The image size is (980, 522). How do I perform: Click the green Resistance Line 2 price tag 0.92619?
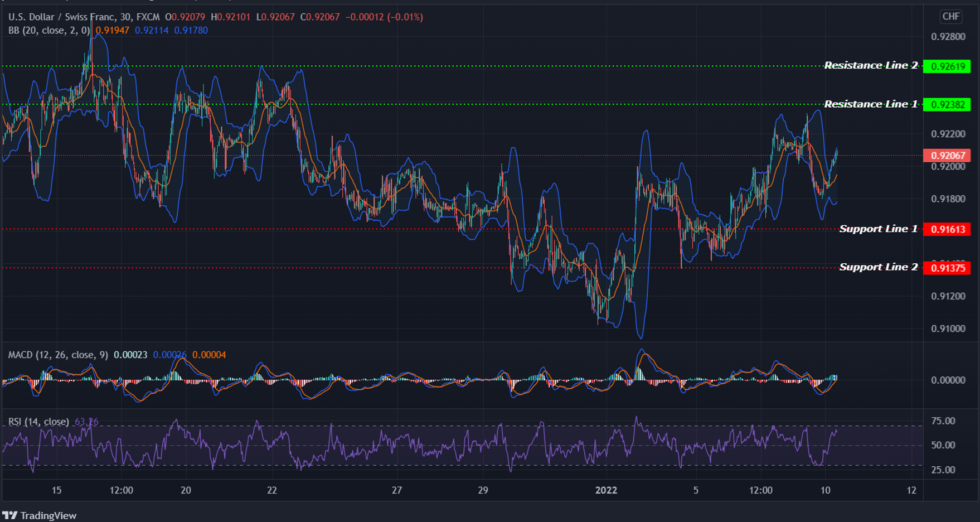tap(949, 66)
